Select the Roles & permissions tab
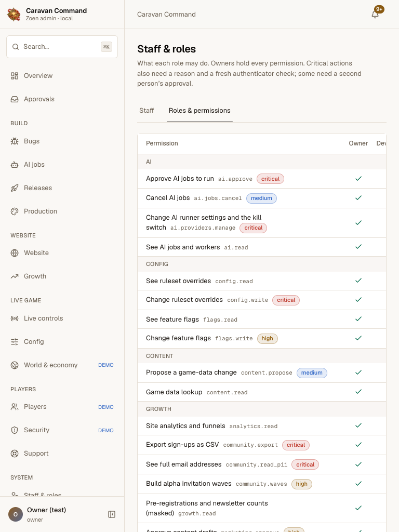Screen dimensions: 399x532 pos(199,111)
